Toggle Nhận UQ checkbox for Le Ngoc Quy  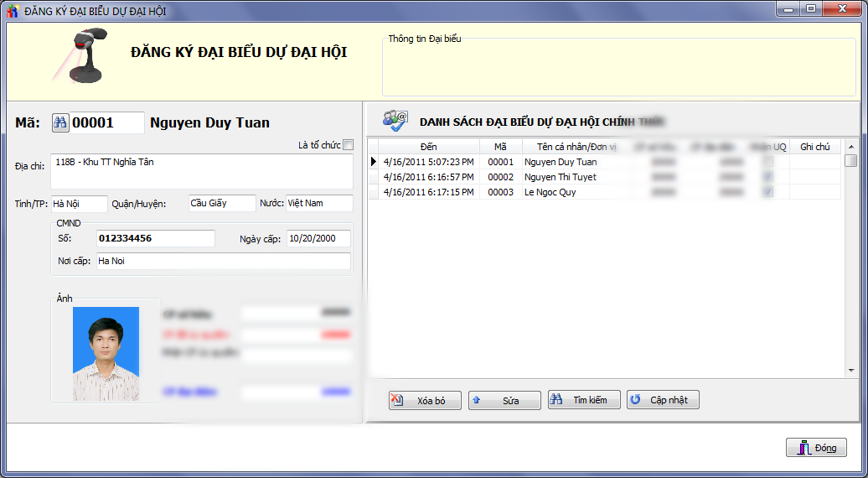click(768, 192)
